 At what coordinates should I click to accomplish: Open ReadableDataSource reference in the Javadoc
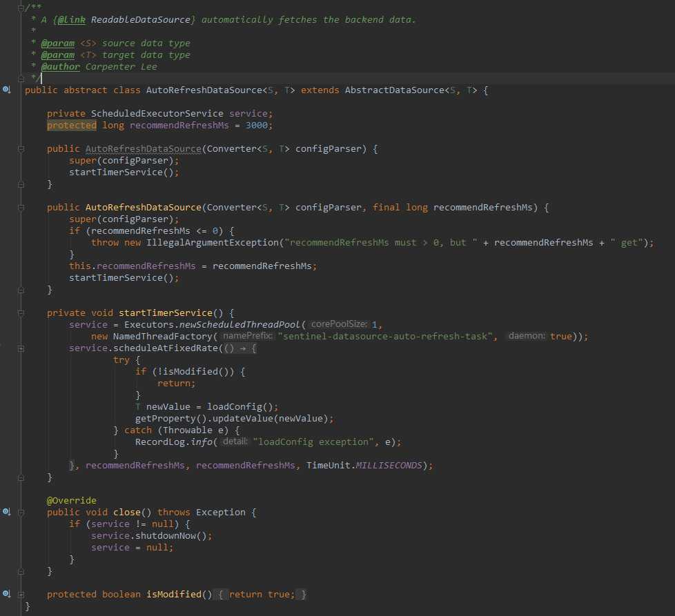click(x=140, y=20)
